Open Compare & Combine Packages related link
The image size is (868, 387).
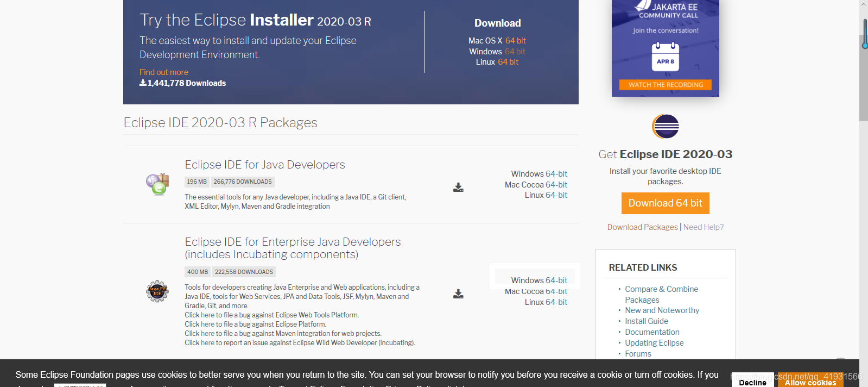tap(661, 295)
